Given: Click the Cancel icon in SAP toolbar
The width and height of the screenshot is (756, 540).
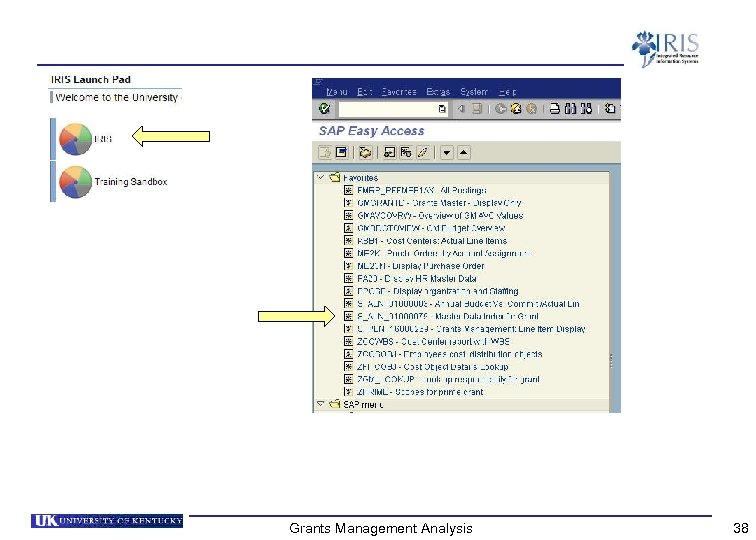Looking at the screenshot, I should [x=531, y=108].
